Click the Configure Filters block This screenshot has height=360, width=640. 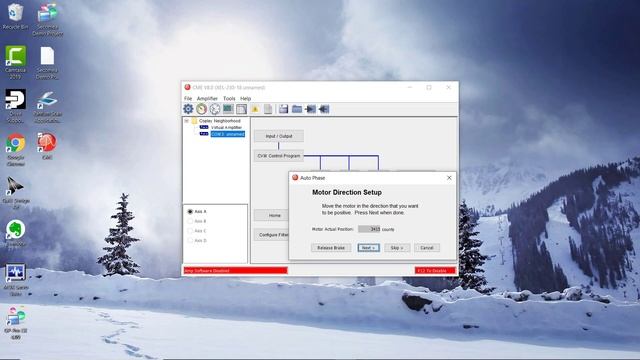click(271, 235)
